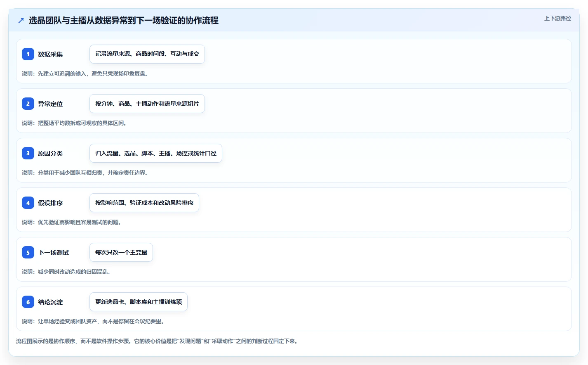
Task: Click the chip 每次只改一个主变量
Action: pos(121,252)
